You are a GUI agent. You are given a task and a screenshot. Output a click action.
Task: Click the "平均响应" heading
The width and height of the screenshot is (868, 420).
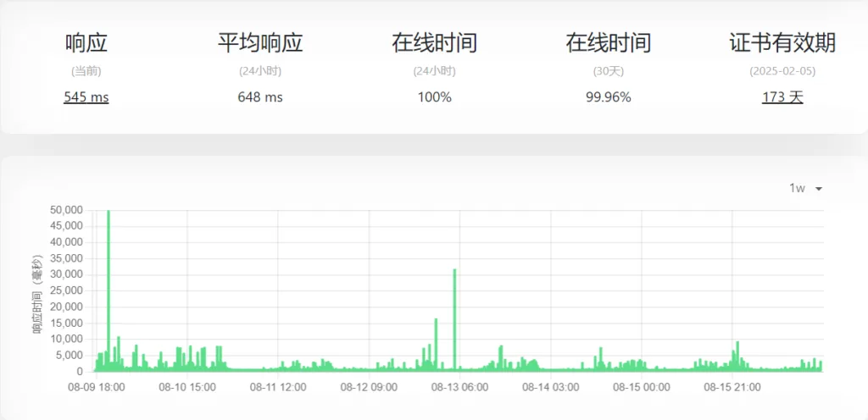[x=260, y=43]
